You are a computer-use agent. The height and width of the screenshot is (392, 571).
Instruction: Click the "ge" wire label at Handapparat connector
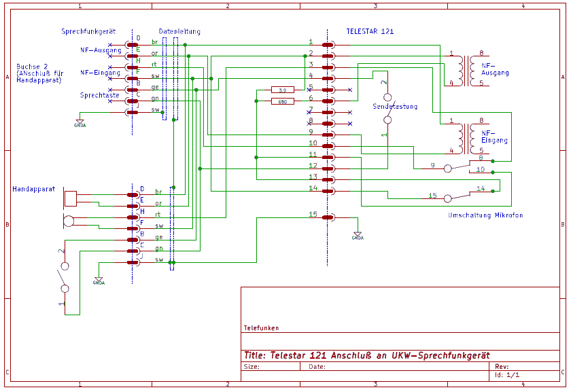(159, 237)
